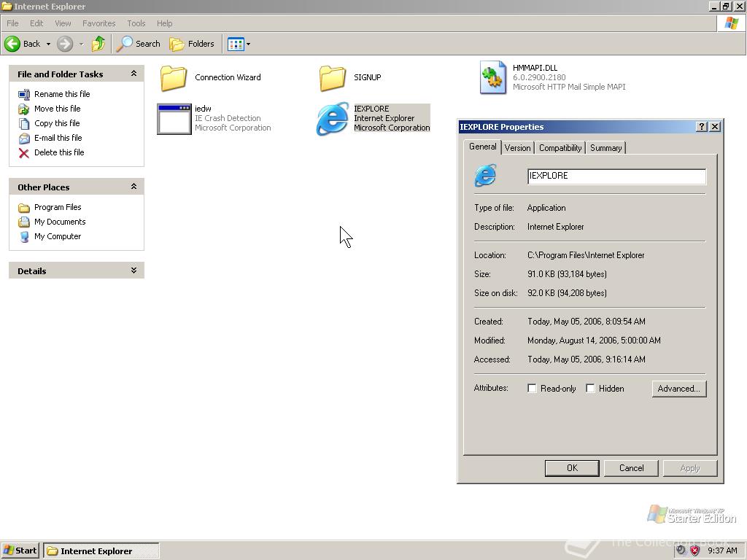Click the Rename this file icon
This screenshot has width=747, height=560.
tap(24, 94)
